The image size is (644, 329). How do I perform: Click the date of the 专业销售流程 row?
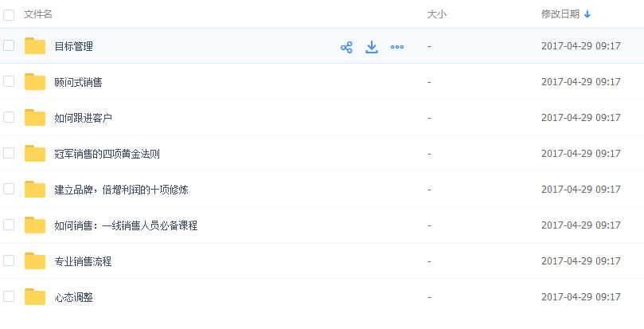(x=581, y=260)
